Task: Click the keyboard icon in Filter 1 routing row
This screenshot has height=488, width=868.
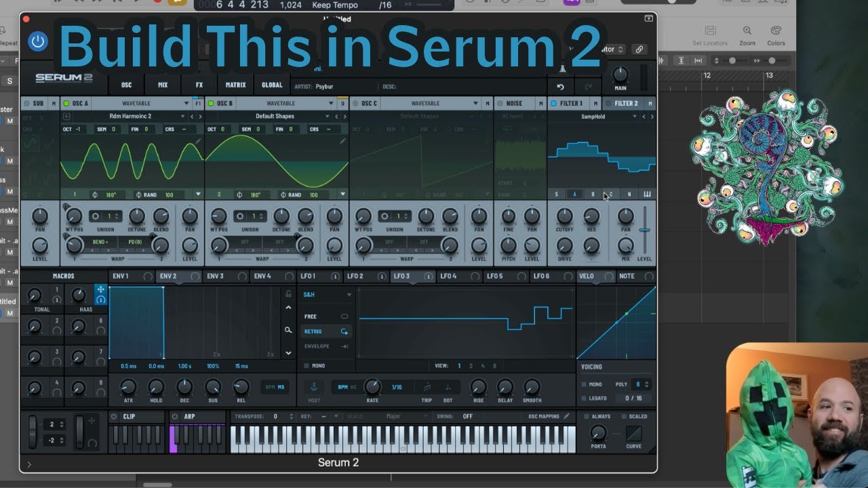Action: 646,195
